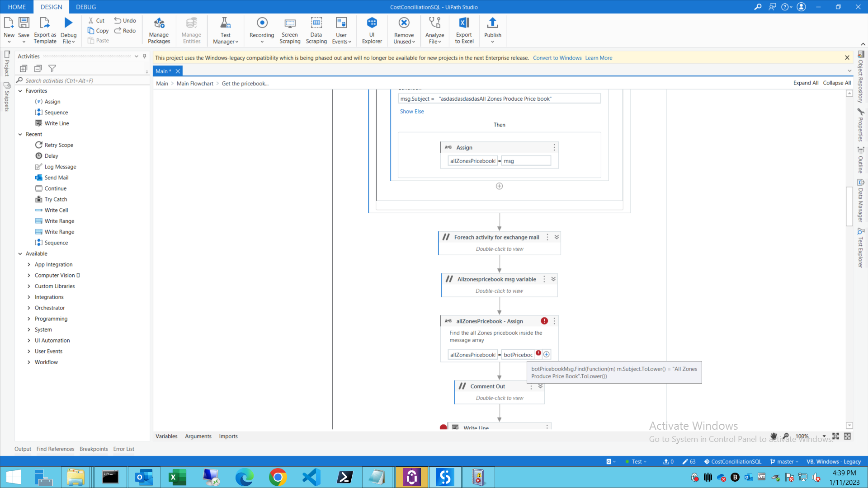Image resolution: width=868 pixels, height=488 pixels.
Task: Start Debug File
Action: (68, 30)
